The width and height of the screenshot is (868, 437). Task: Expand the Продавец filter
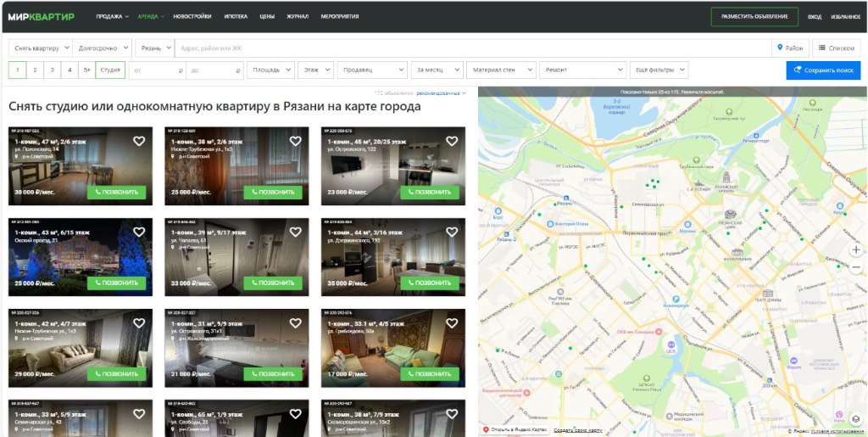(372, 70)
